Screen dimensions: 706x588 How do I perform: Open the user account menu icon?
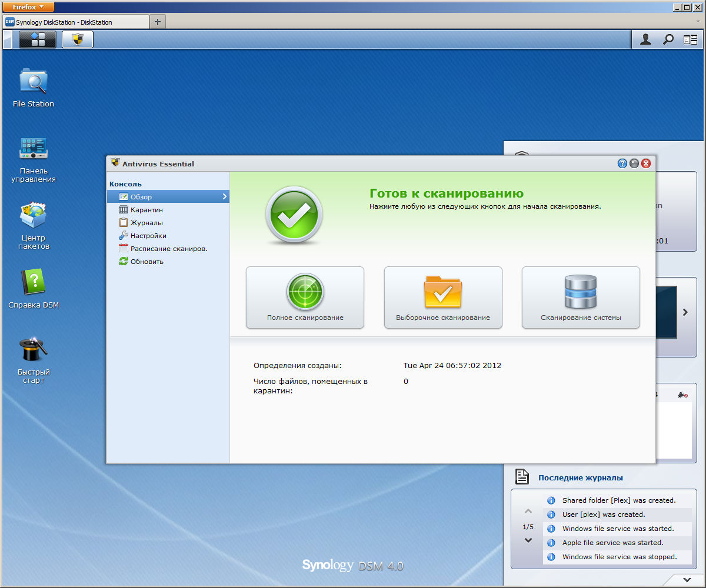(x=646, y=39)
